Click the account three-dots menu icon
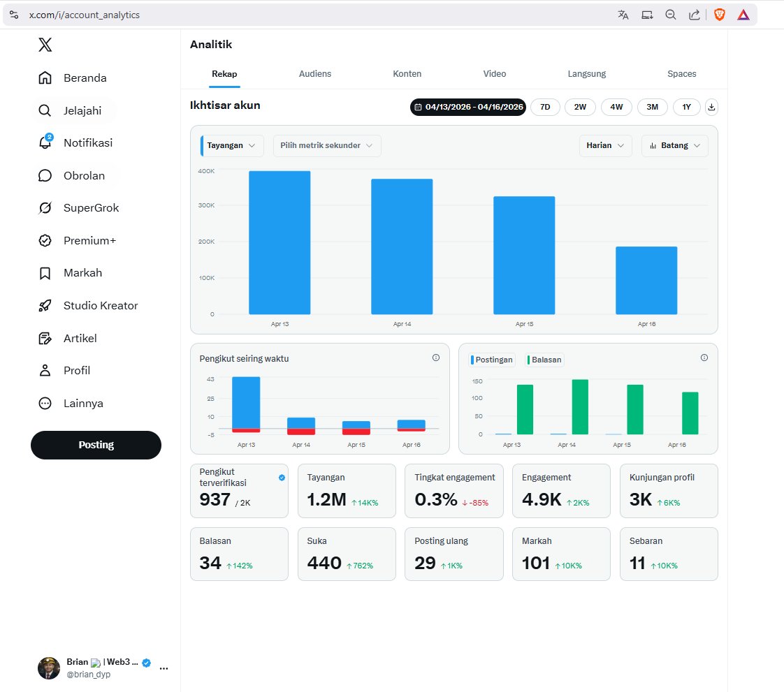The image size is (784, 692). [164, 668]
